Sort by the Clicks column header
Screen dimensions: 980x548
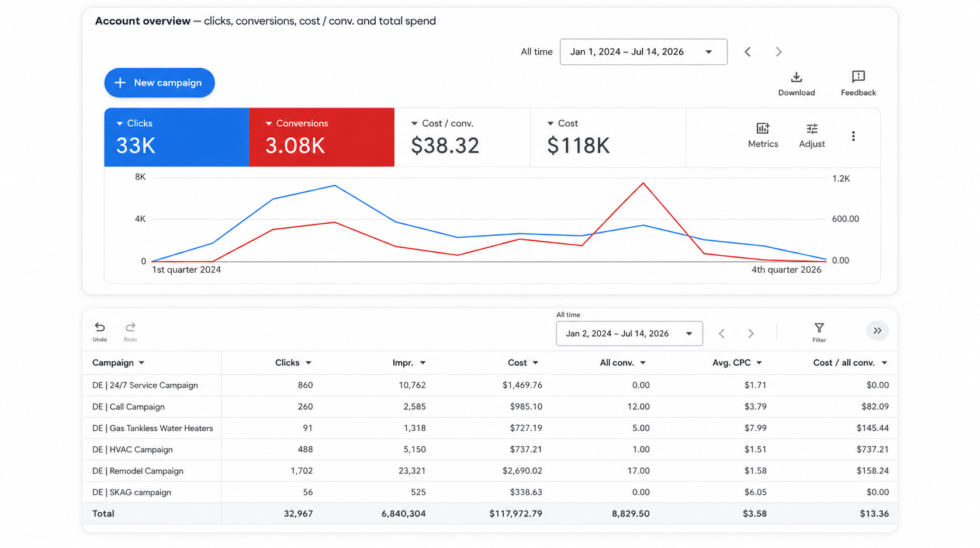(293, 363)
